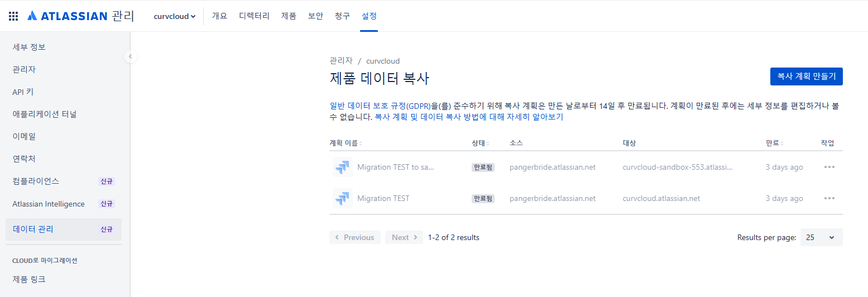This screenshot has width=868, height=297.
Task: Click 만료됨 status of Migration TEST to sa...
Action: [x=483, y=167]
